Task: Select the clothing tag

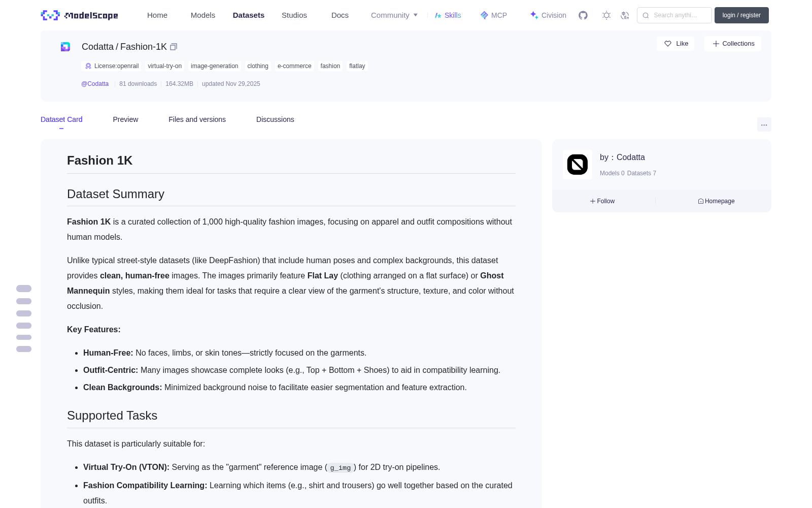Action: (258, 66)
